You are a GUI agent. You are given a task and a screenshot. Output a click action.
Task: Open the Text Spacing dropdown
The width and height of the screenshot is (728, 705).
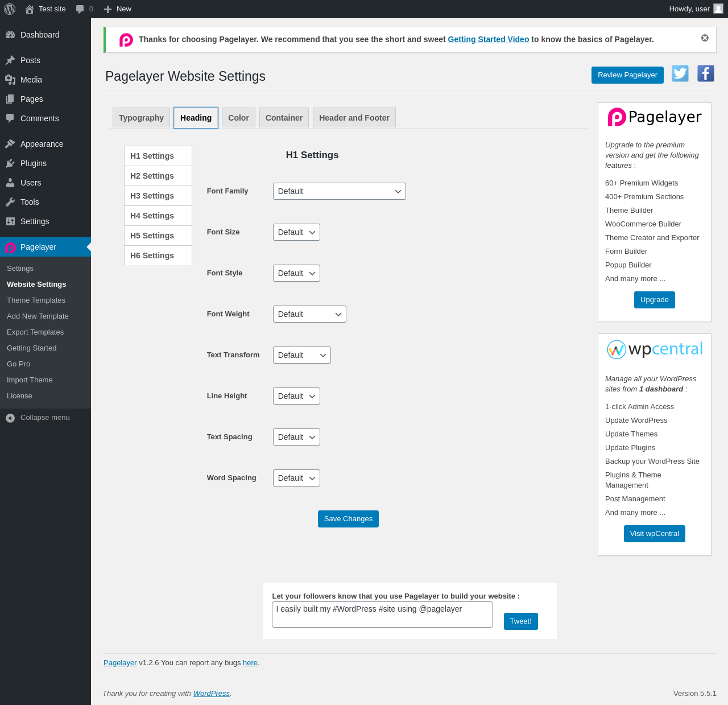(x=296, y=437)
